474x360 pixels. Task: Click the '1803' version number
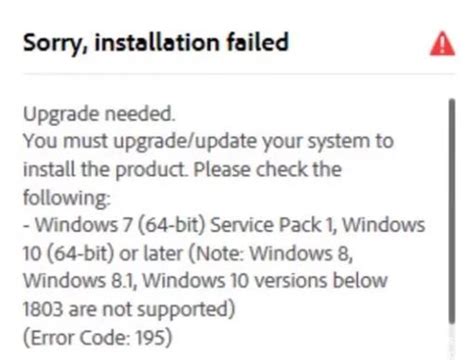[x=43, y=309]
